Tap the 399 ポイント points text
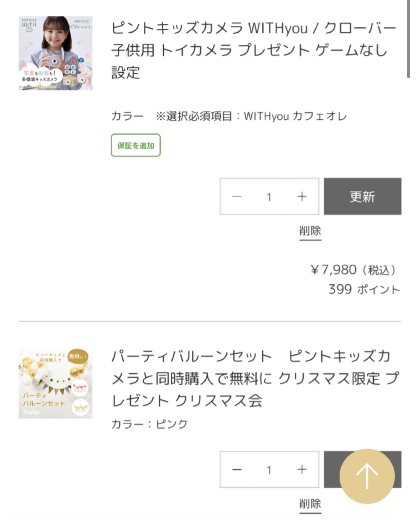The height and width of the screenshot is (525, 420). click(x=364, y=289)
